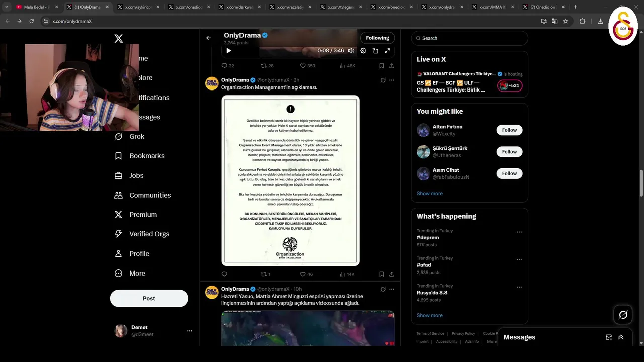Image resolution: width=644 pixels, height=362 pixels.
Task: Open Grok from the sidebar
Action: click(129, 136)
